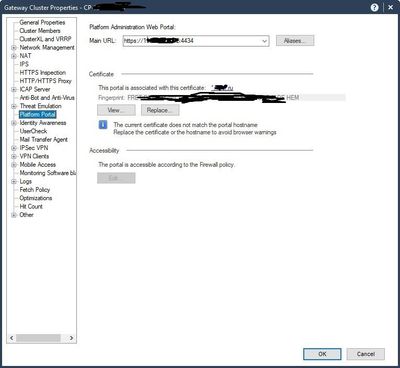Expand the Mobile Access tree node

(14, 165)
